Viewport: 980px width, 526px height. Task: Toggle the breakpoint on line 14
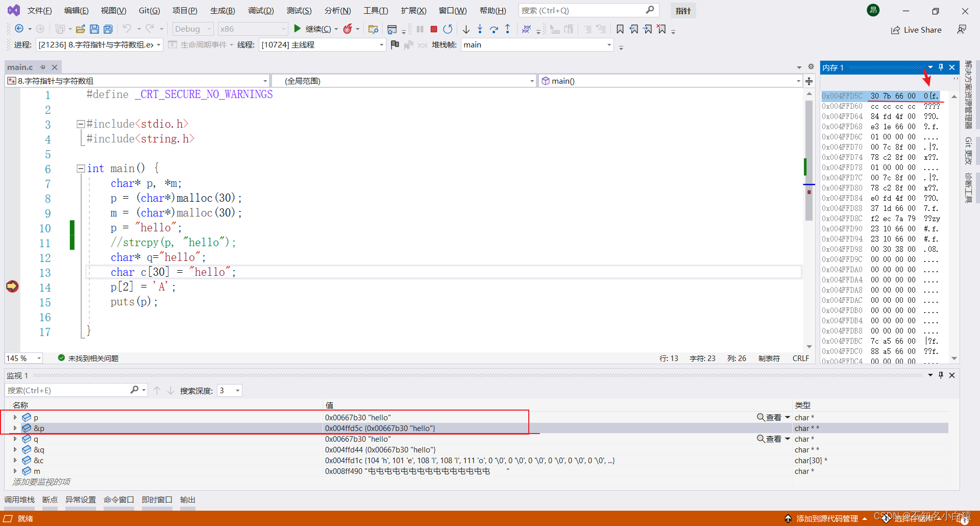click(x=12, y=286)
